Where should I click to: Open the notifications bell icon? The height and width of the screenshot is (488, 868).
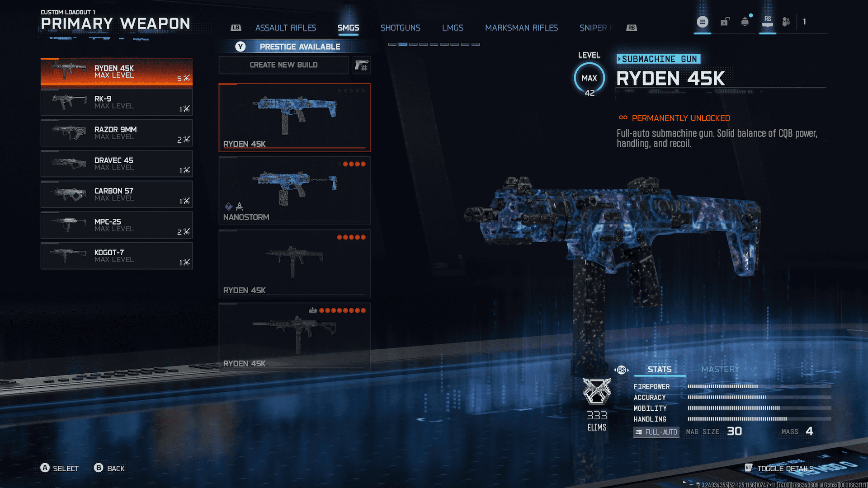coord(745,22)
